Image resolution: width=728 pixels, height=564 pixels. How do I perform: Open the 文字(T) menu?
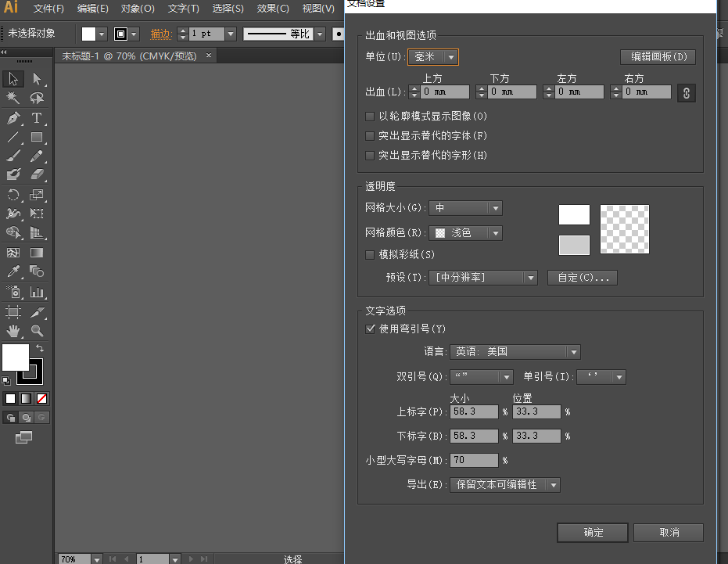pyautogui.click(x=184, y=9)
